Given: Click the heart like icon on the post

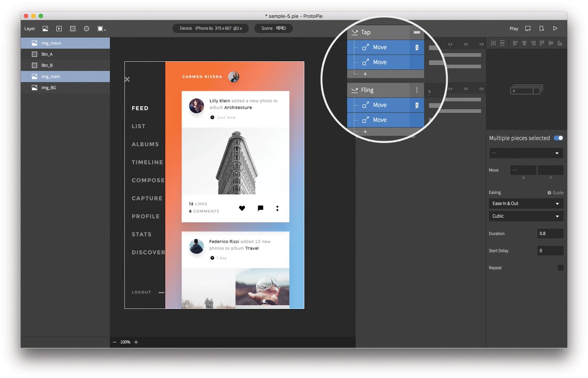Looking at the screenshot, I should point(242,208).
